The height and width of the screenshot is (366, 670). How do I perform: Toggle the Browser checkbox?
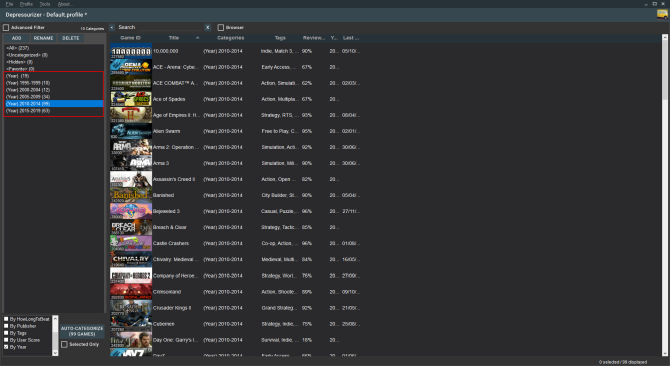click(220, 27)
